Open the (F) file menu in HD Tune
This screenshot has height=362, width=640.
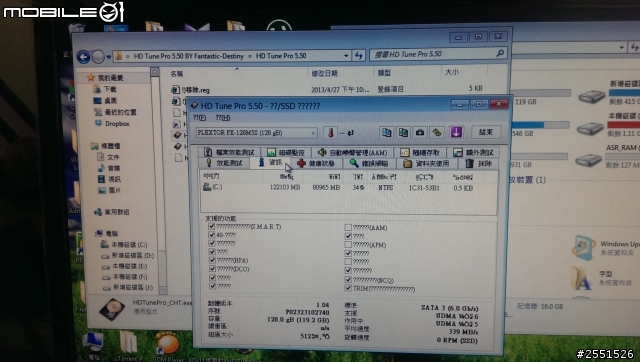pos(199,118)
